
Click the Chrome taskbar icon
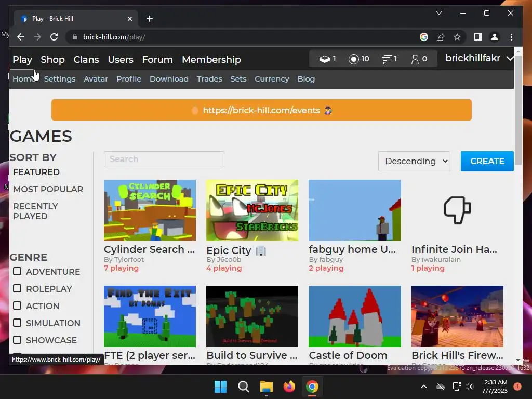[x=312, y=387]
